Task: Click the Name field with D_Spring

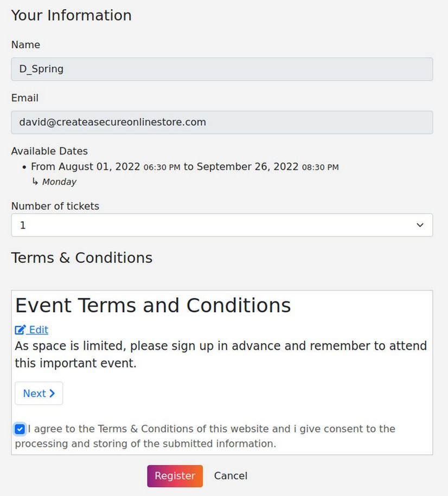Action: (222, 69)
